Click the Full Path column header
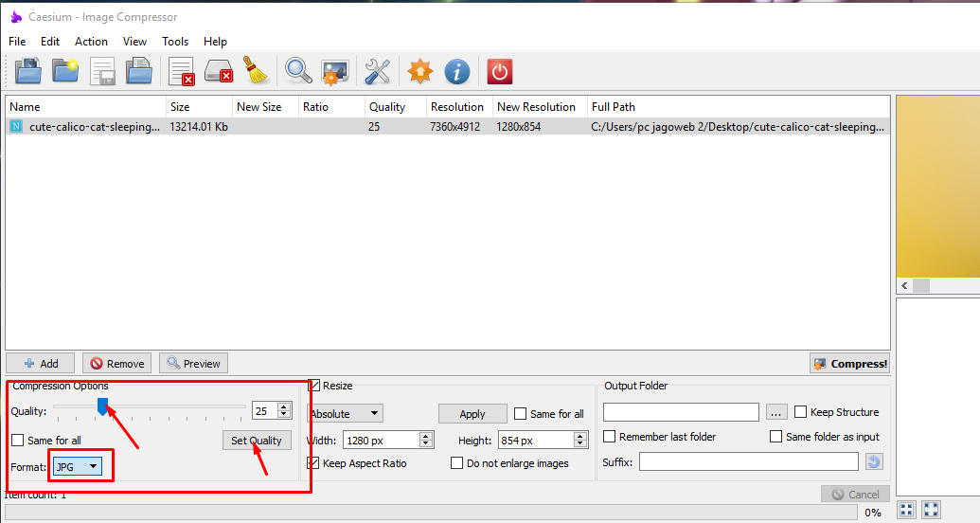 (x=739, y=107)
